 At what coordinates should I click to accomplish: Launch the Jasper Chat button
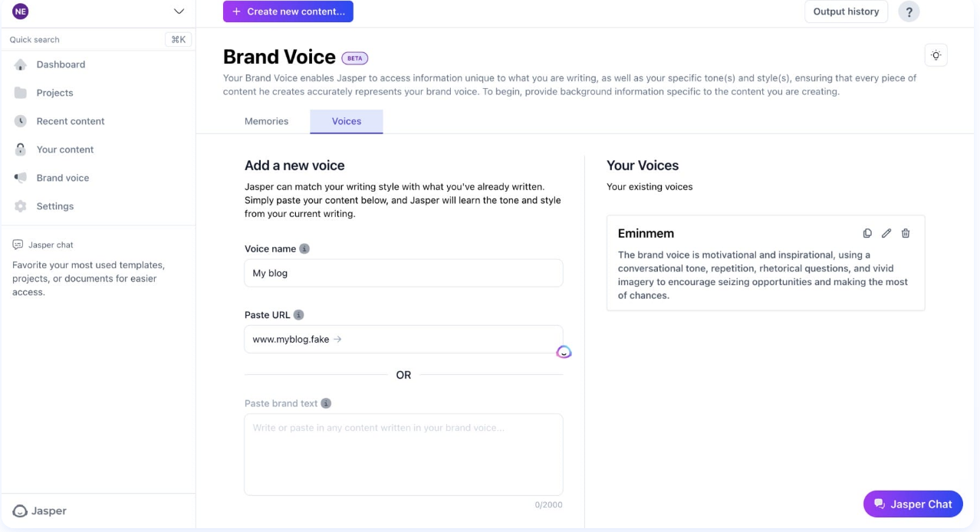[913, 504]
